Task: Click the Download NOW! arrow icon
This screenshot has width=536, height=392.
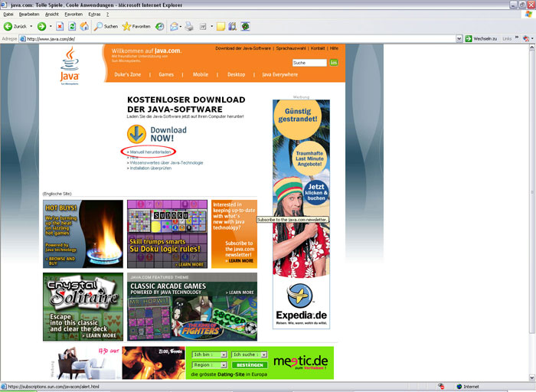Action: (137, 134)
